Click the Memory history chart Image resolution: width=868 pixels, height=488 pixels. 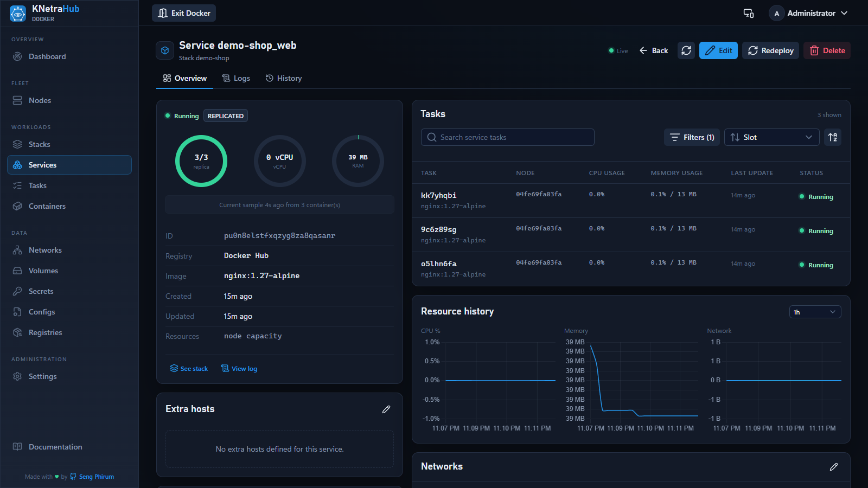(x=631, y=380)
